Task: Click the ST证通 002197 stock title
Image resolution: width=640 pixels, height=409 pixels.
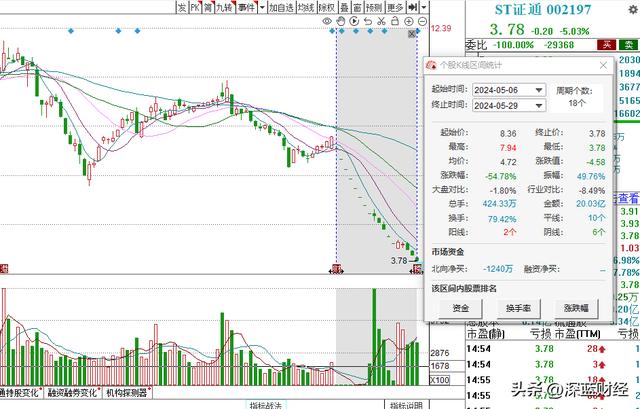Action: (x=543, y=10)
